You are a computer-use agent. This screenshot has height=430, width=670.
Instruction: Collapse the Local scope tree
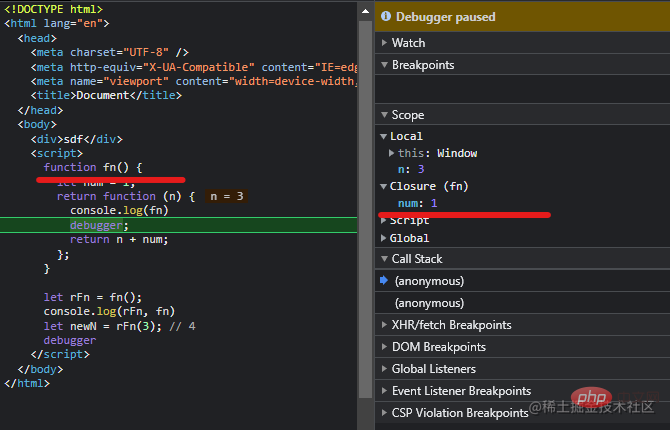pos(383,136)
